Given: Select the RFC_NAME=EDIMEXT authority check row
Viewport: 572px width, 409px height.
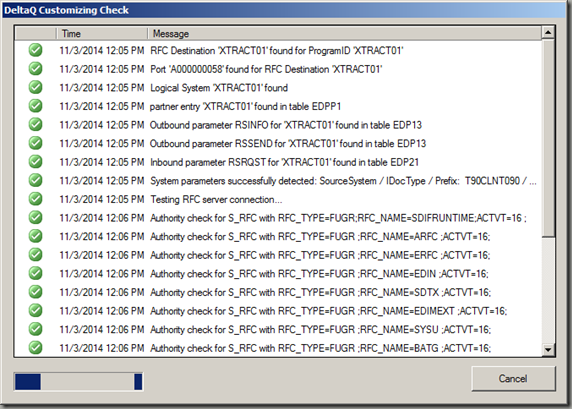Looking at the screenshot, I should click(x=278, y=310).
